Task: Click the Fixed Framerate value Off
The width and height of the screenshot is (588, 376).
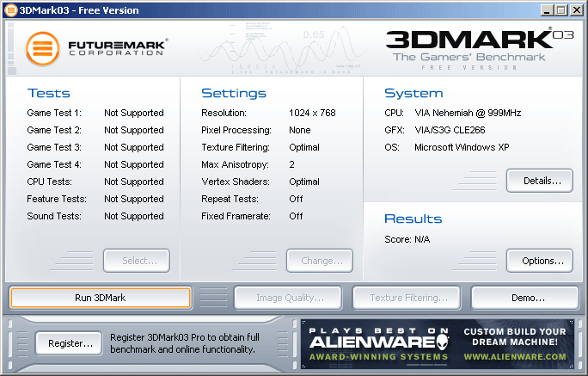Action: 296,216
